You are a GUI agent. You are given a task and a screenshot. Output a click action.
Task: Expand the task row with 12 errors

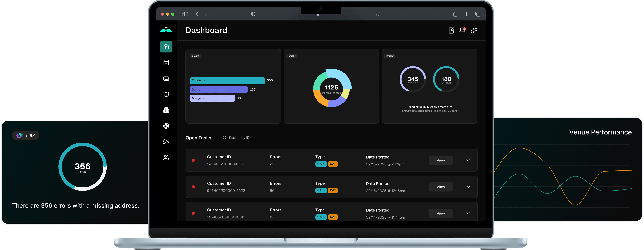pos(468,213)
